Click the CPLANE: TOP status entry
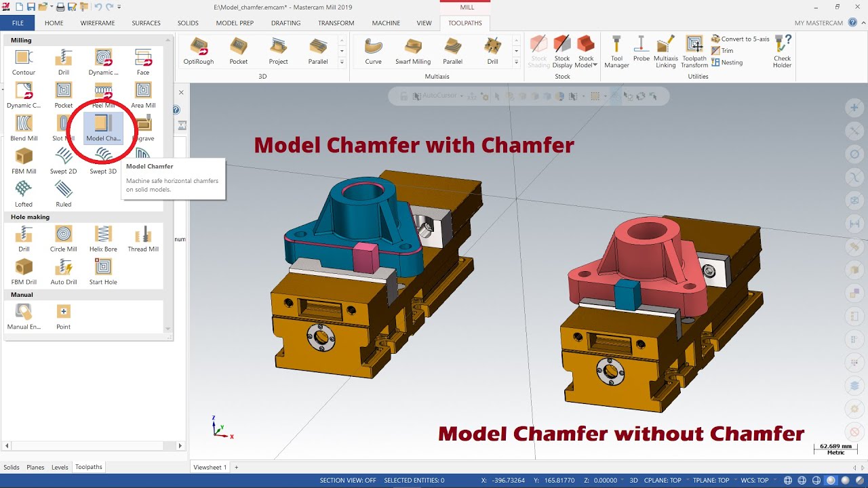Viewport: 868px width, 488px height. click(662, 481)
